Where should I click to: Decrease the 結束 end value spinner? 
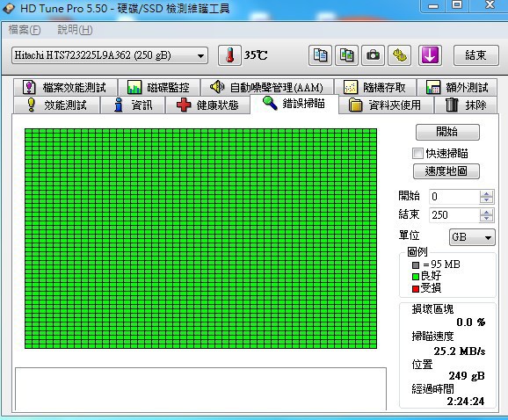(x=486, y=218)
